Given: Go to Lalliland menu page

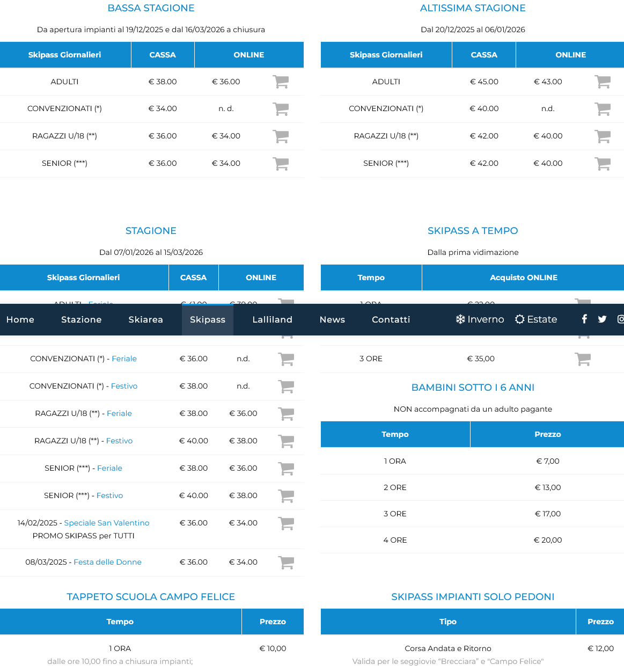Looking at the screenshot, I should (272, 319).
